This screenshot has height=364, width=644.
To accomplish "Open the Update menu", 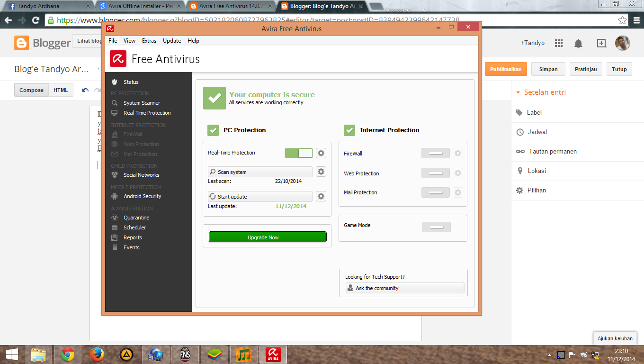I will pyautogui.click(x=172, y=41).
